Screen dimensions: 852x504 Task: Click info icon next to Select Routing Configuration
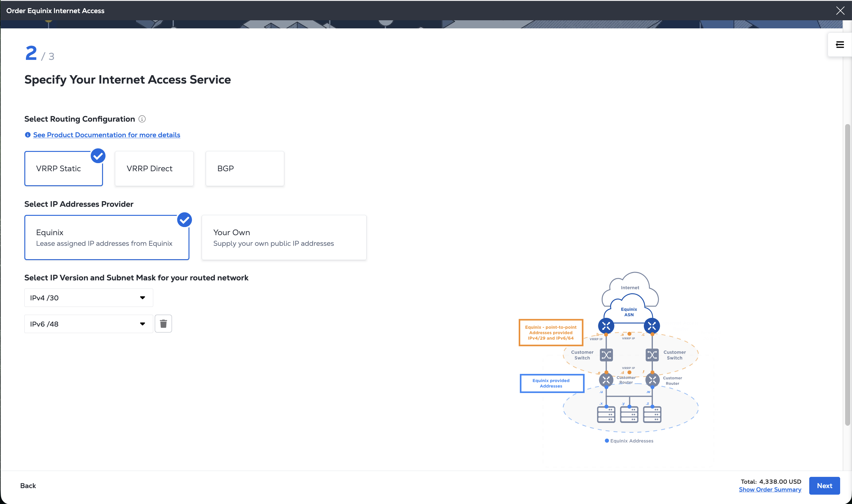[142, 119]
